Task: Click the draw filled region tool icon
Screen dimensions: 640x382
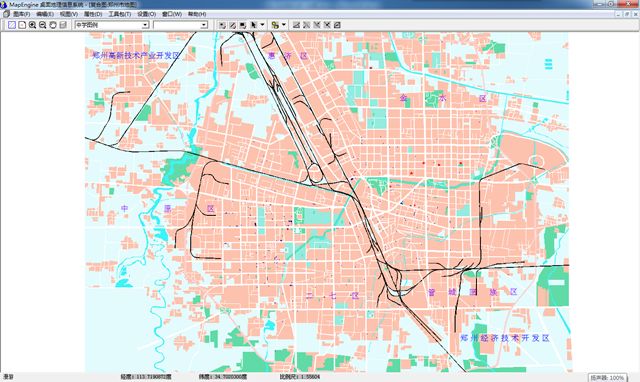Action: point(242,25)
